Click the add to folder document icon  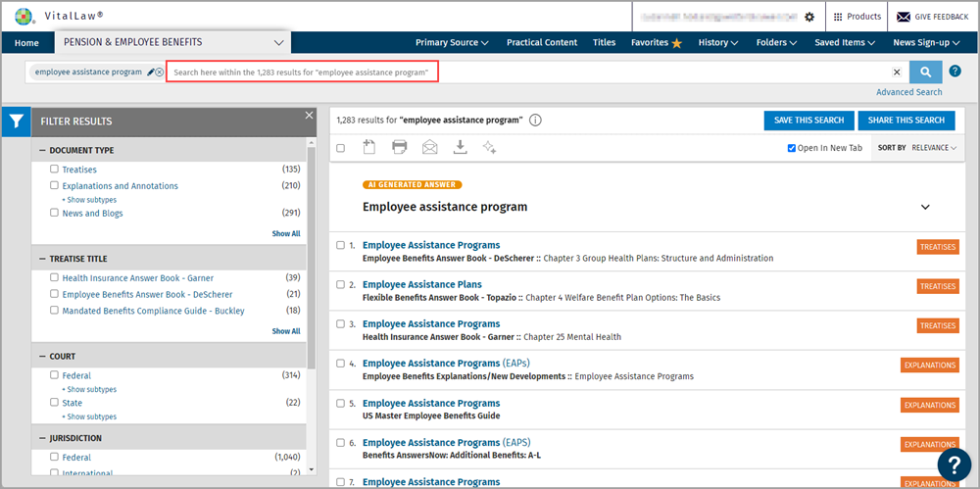(x=369, y=148)
